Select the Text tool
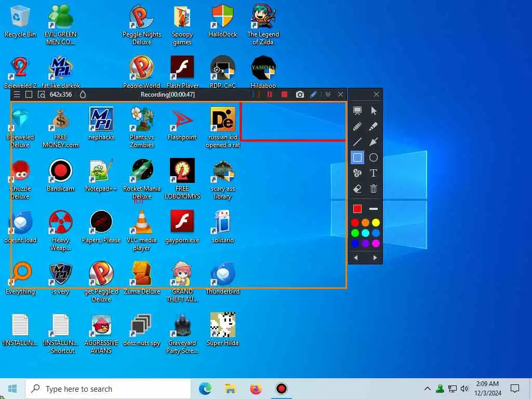The width and height of the screenshot is (532, 399). coord(374,173)
